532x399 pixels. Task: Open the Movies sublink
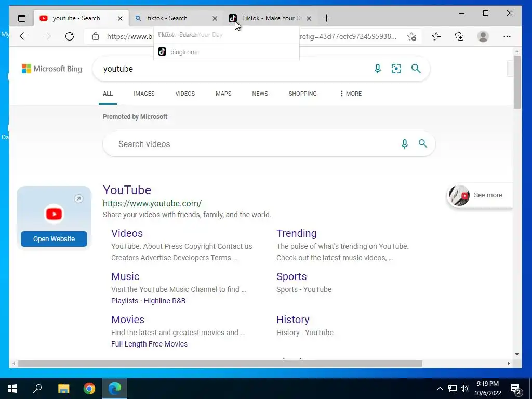(128, 320)
